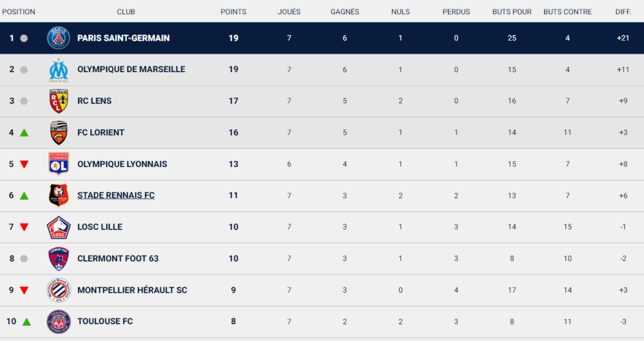
Task: Click Toulouse FC's points value
Action: coord(233,321)
